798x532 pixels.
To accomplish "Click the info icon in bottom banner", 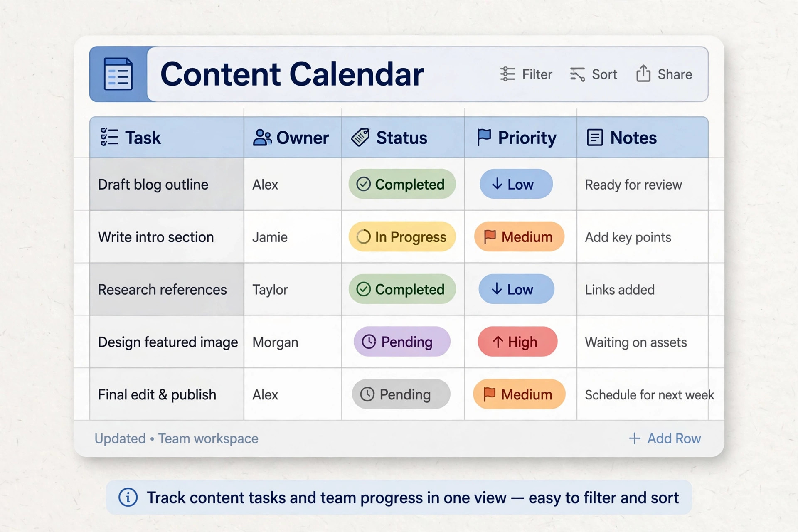I will coord(128,497).
